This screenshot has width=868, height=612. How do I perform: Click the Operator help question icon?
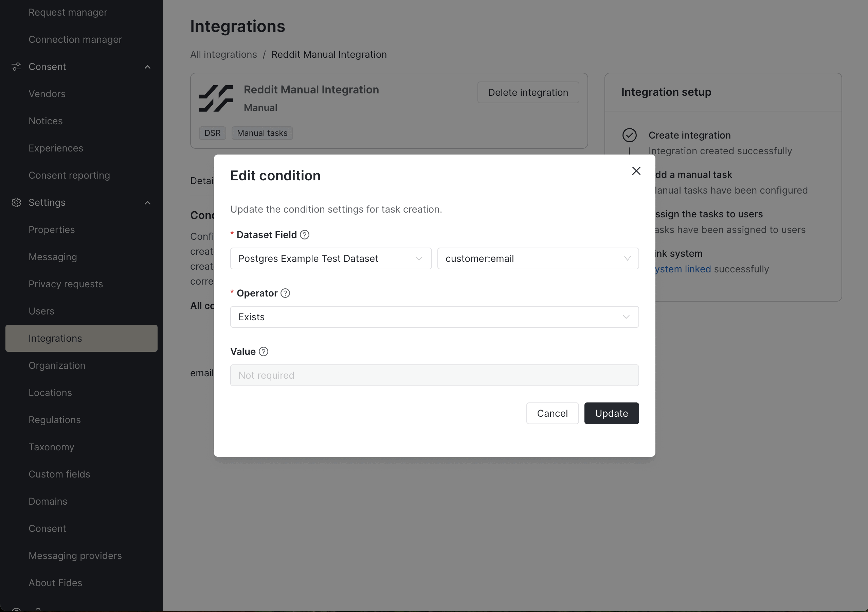click(x=285, y=293)
